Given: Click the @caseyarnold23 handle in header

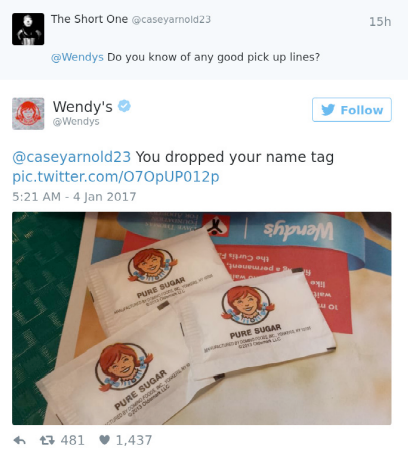Looking at the screenshot, I should [x=171, y=19].
